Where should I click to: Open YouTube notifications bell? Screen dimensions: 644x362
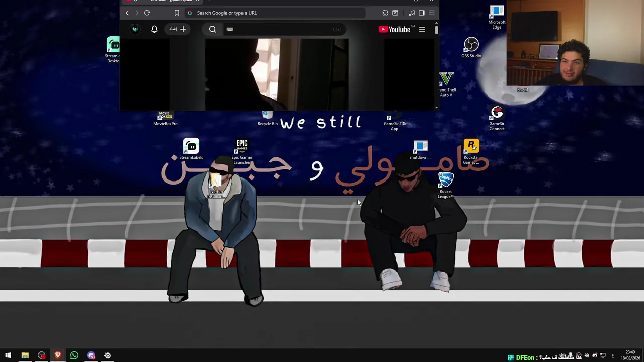coord(154,29)
